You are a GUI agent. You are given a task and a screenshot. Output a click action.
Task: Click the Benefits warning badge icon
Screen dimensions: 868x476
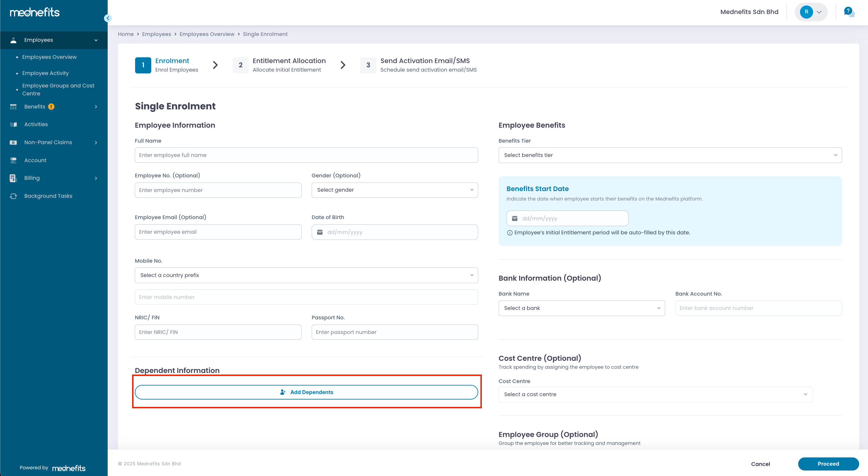click(51, 107)
